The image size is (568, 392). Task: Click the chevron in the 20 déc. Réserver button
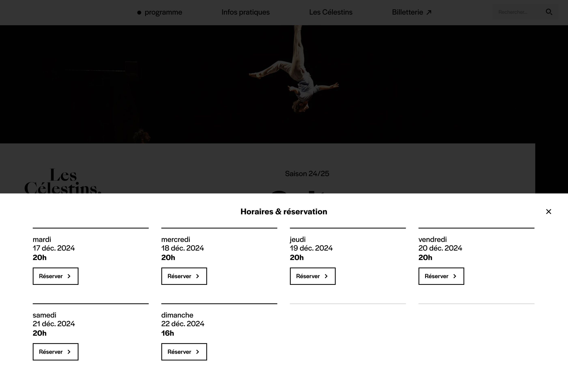(455, 276)
